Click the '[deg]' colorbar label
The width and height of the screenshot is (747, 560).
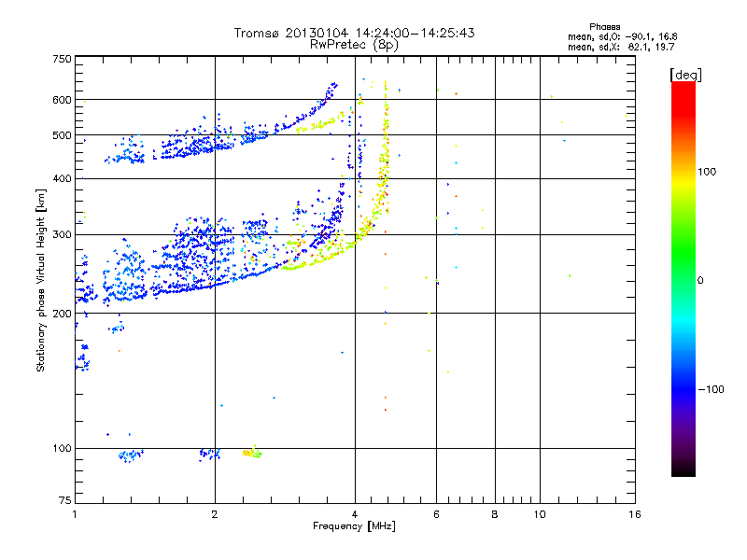[685, 75]
